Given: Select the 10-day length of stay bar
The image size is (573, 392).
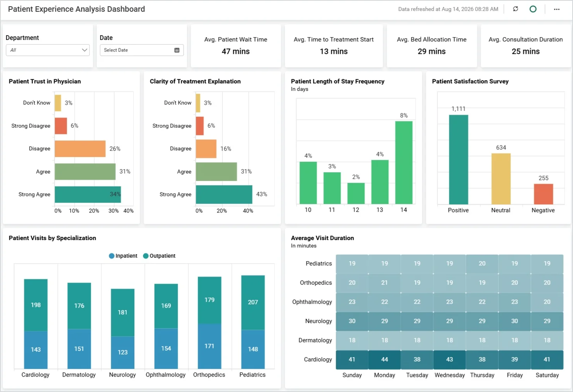Looking at the screenshot, I should [x=308, y=183].
